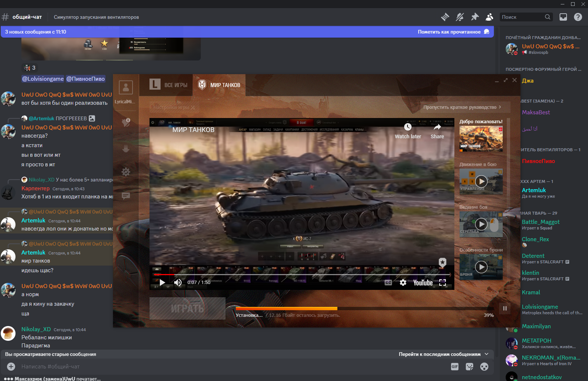Click the ИГРАТЬ button
This screenshot has height=381, width=588.
point(188,308)
